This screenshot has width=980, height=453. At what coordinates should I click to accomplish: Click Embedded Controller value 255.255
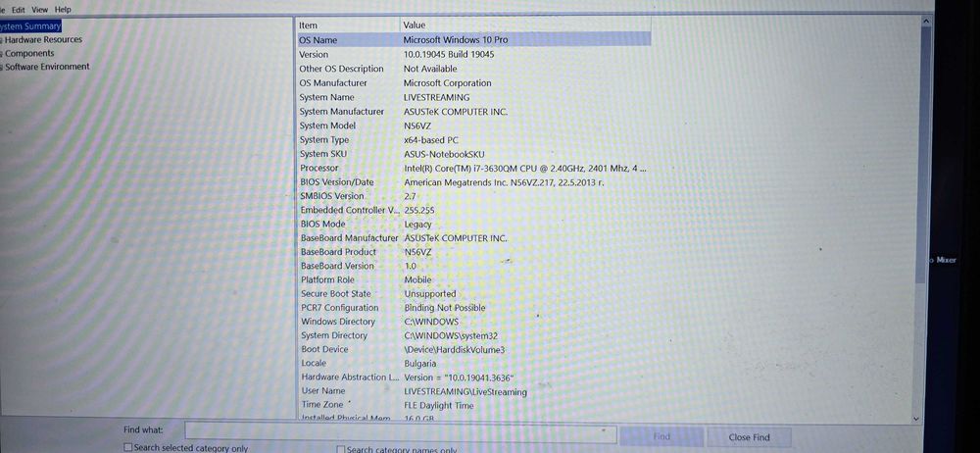419,210
